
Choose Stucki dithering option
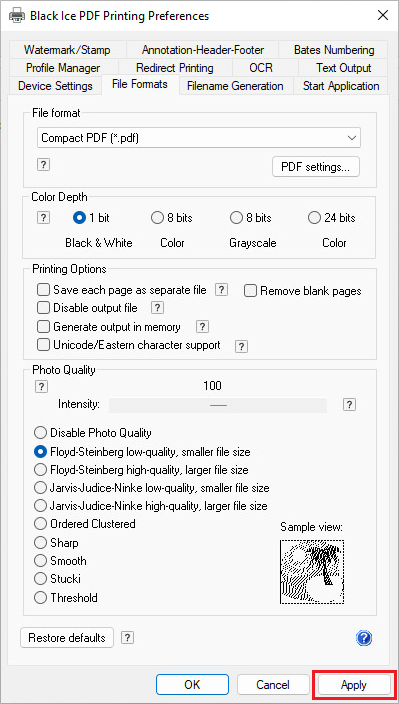40,579
